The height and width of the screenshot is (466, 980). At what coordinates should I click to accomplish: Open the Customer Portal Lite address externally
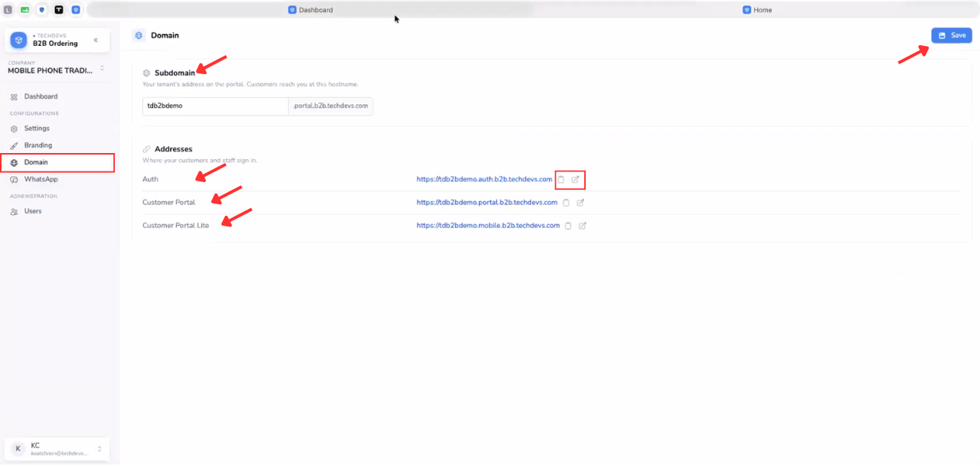583,226
